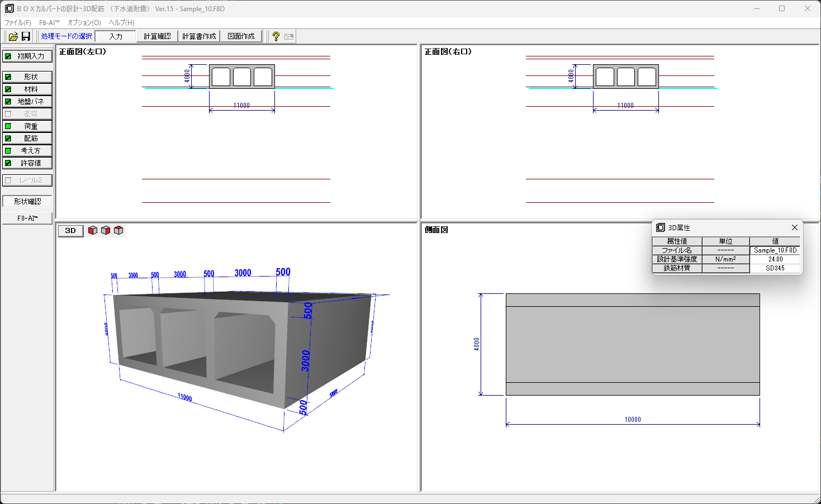Click the save floppy disk icon
Viewport: 821px width, 504px height.
pyautogui.click(x=26, y=36)
